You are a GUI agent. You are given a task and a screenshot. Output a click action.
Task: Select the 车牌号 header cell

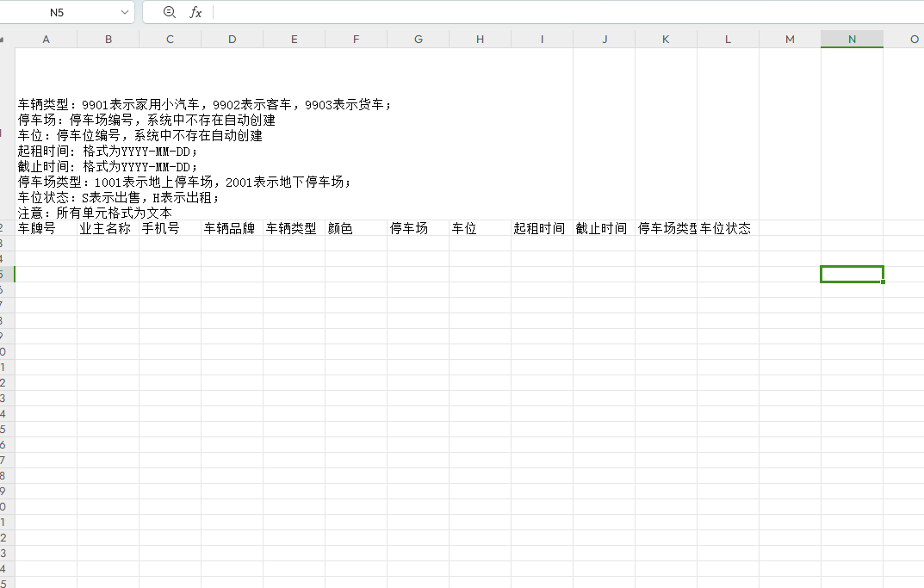(46, 228)
